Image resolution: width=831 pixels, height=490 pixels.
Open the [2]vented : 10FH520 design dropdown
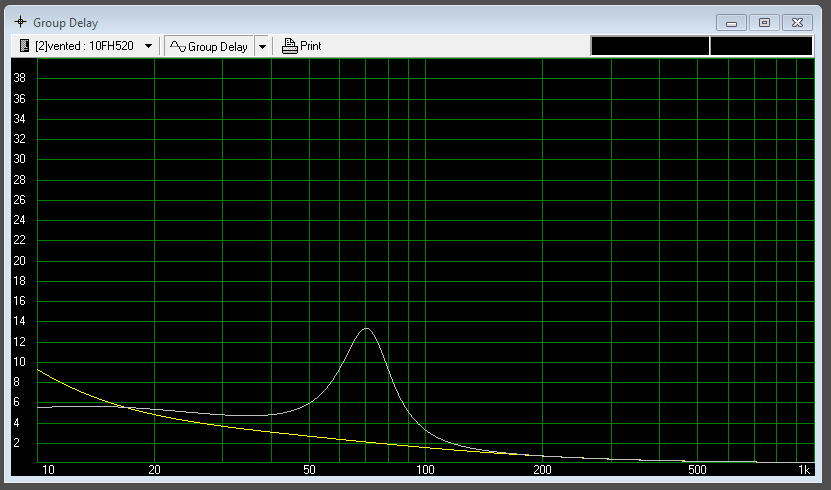148,46
